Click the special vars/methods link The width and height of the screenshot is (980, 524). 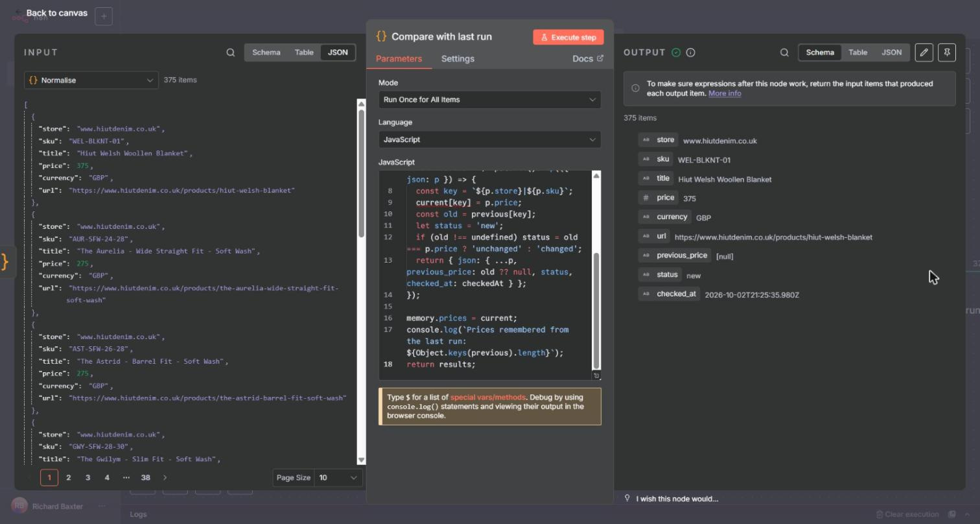(x=488, y=398)
